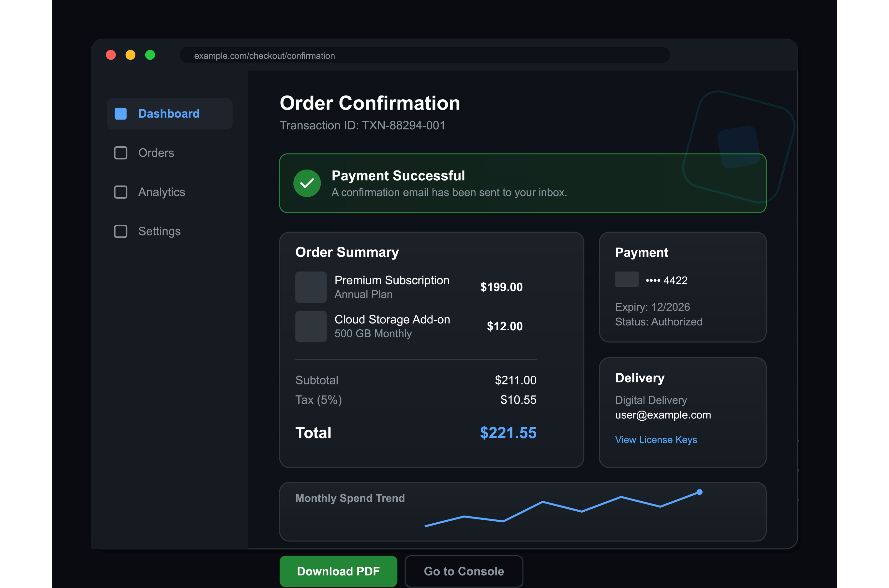
Task: Go to the Settings menu item
Action: [159, 231]
